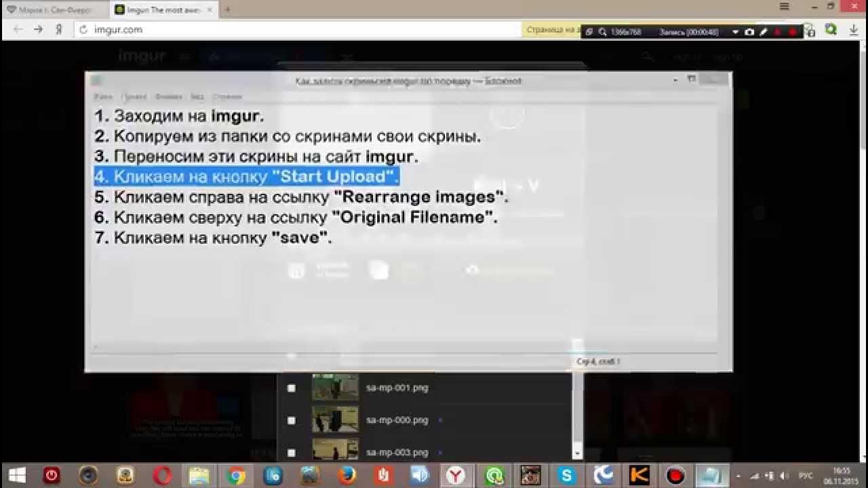
Task: Click line 7 about the 'save' button
Action: tap(213, 238)
